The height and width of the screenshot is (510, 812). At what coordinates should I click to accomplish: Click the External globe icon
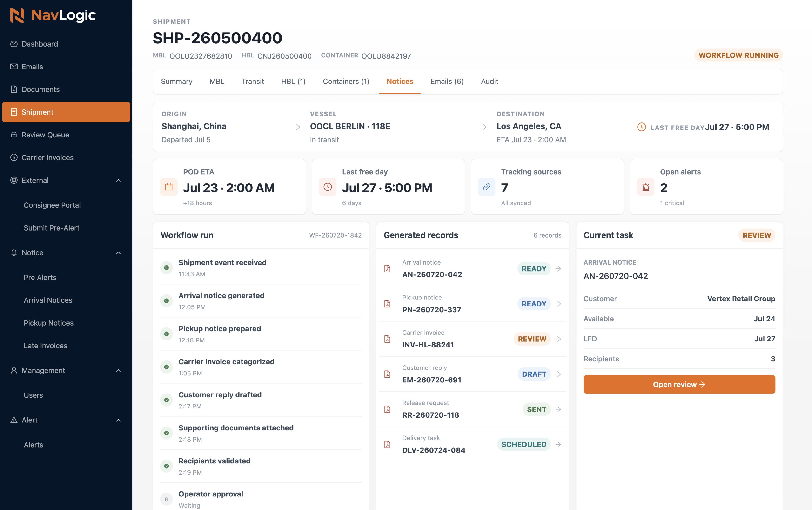tap(14, 180)
